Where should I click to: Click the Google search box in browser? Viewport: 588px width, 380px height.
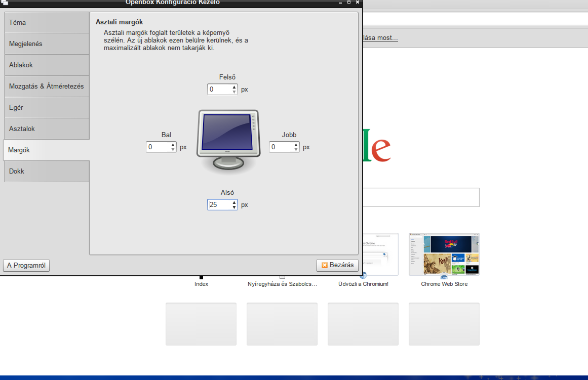pyautogui.click(x=421, y=197)
